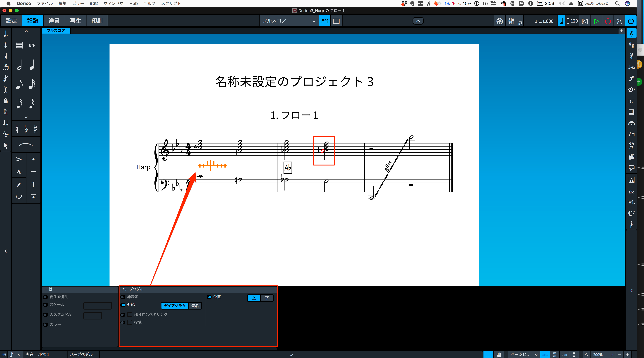Click the カラー property toggle
Image resolution: width=644 pixels, height=358 pixels.
[45, 325]
